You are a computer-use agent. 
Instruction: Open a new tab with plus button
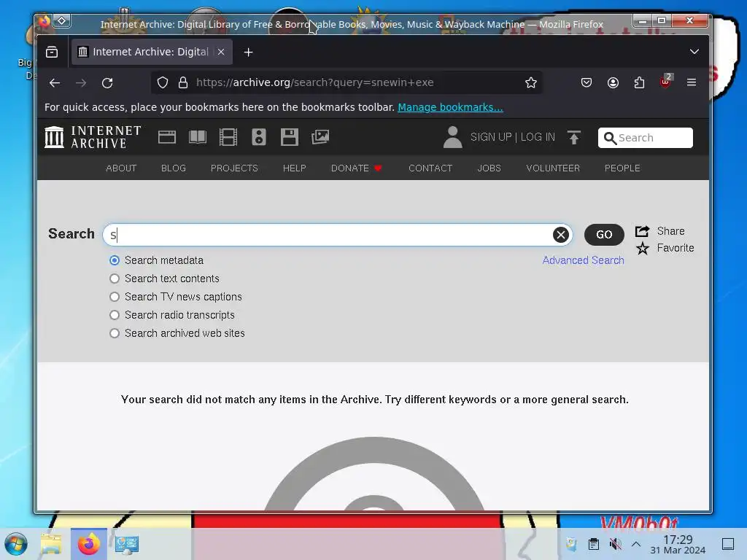(248, 52)
